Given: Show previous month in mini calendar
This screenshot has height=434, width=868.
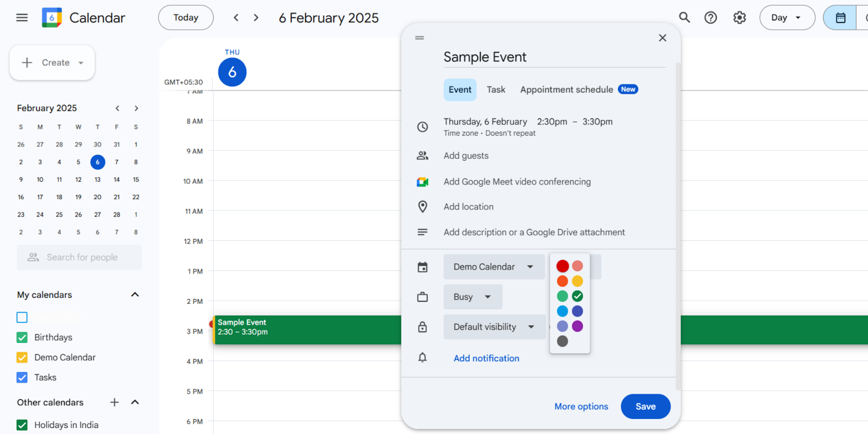Looking at the screenshot, I should [x=117, y=108].
